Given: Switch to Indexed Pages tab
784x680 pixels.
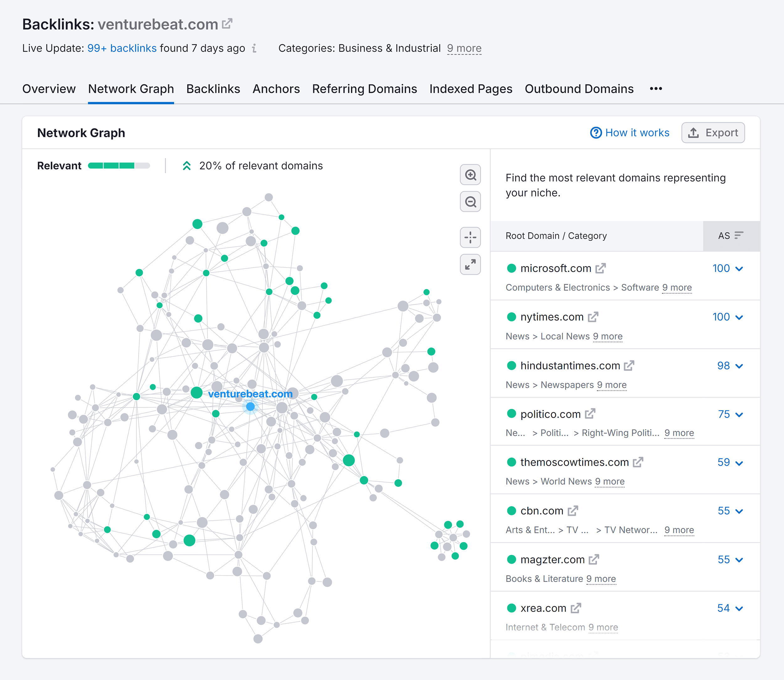Looking at the screenshot, I should (470, 88).
